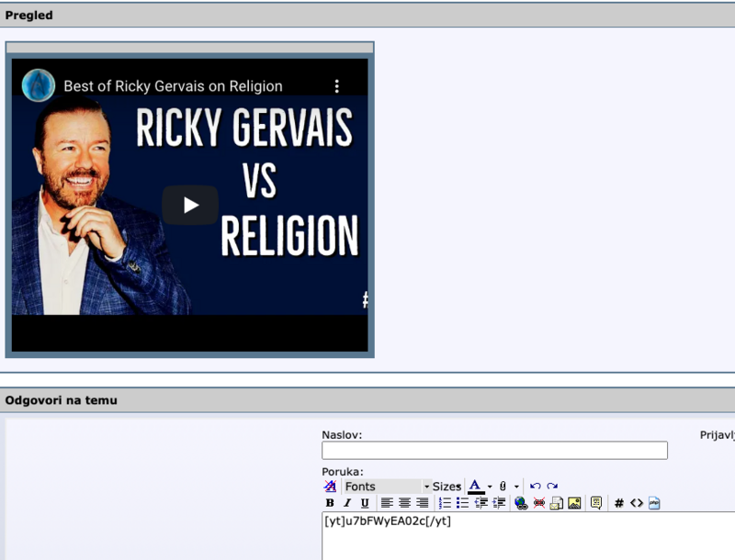Expand the attachment dropdown arrow
Screen dimensions: 735x560
(516, 487)
